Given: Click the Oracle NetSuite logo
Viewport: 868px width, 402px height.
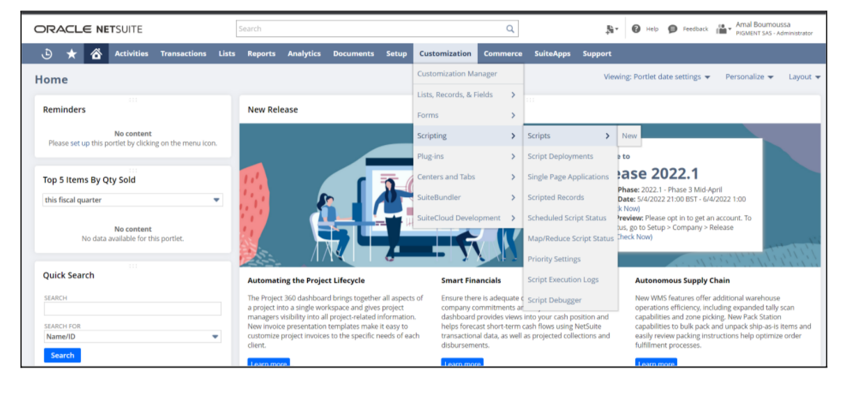Looking at the screenshot, I should [88, 29].
